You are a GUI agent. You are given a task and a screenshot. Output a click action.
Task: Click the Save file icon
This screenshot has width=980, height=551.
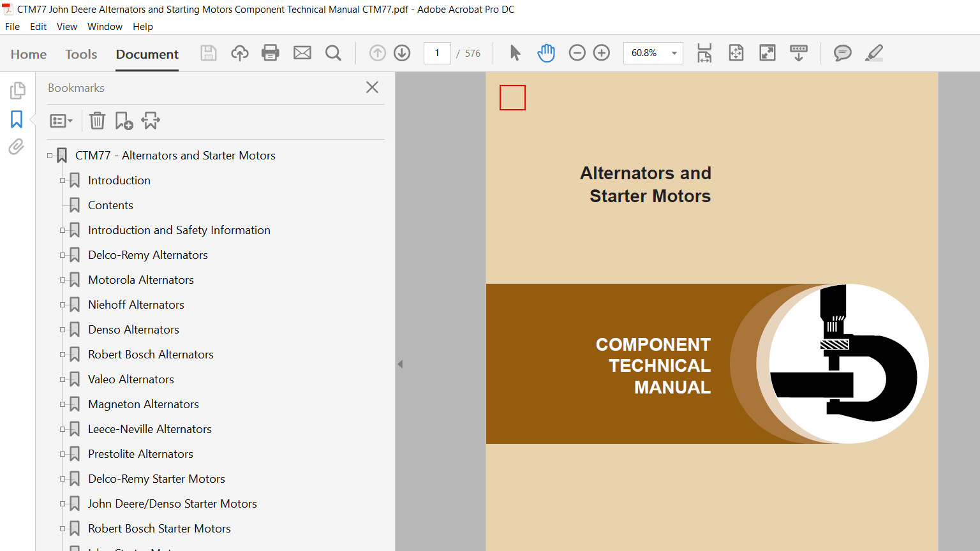[209, 53]
